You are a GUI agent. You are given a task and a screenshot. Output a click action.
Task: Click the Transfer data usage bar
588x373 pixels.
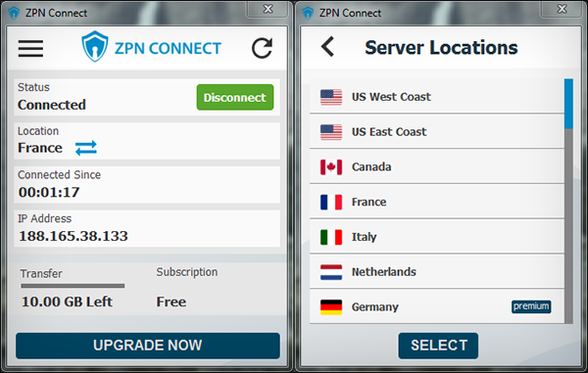coord(73,286)
